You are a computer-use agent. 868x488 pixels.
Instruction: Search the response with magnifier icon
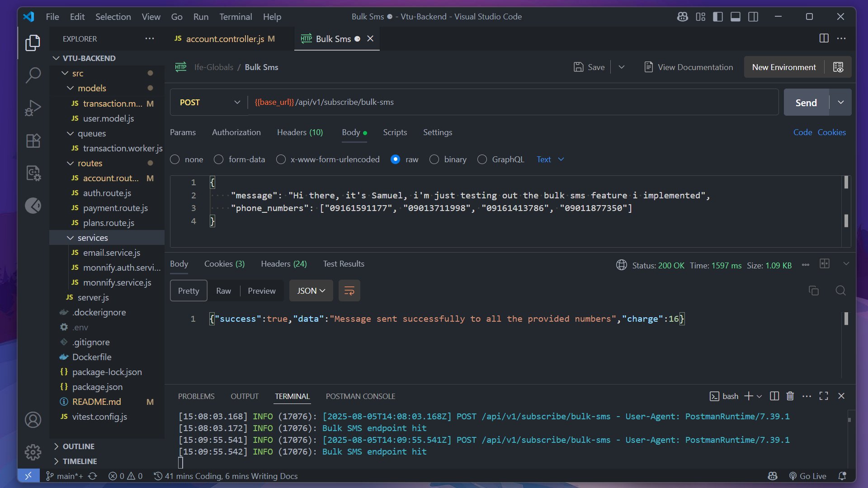tap(840, 291)
